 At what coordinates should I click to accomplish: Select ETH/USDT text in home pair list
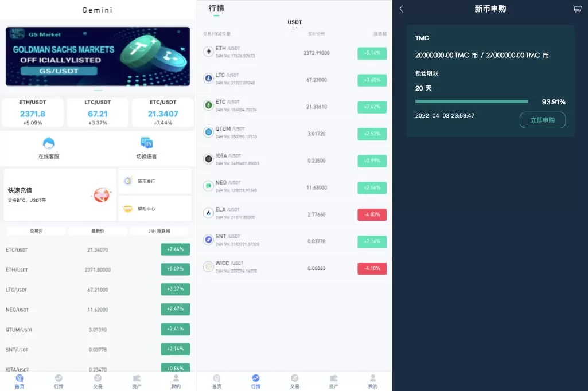click(x=17, y=269)
